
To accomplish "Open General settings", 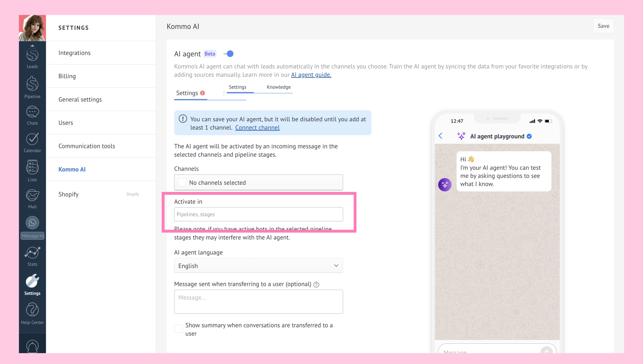I will (x=101, y=99).
